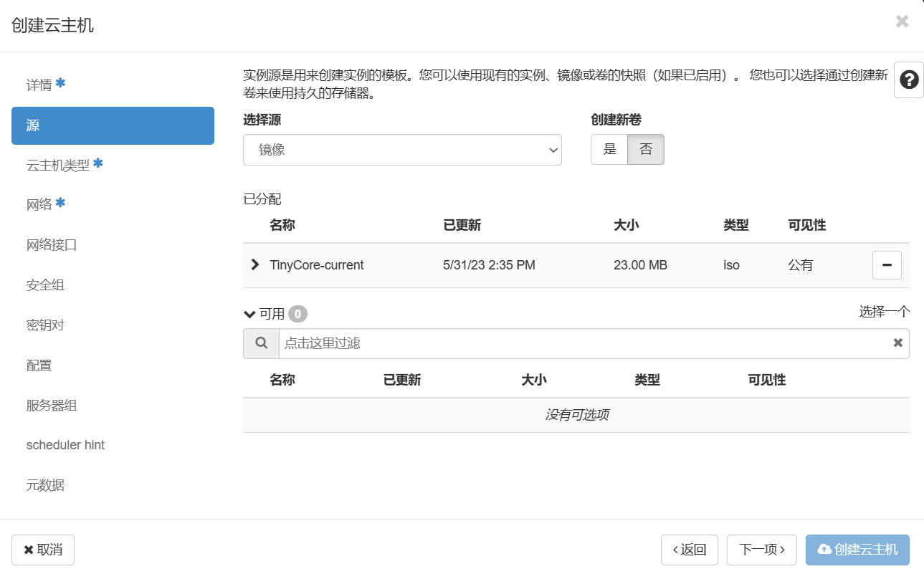Open the 密钥对 step
Image resolution: width=924 pixels, height=574 pixels.
45,325
